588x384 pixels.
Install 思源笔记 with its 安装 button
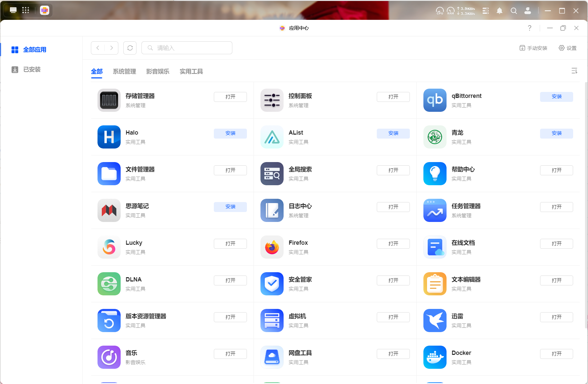[x=230, y=207]
